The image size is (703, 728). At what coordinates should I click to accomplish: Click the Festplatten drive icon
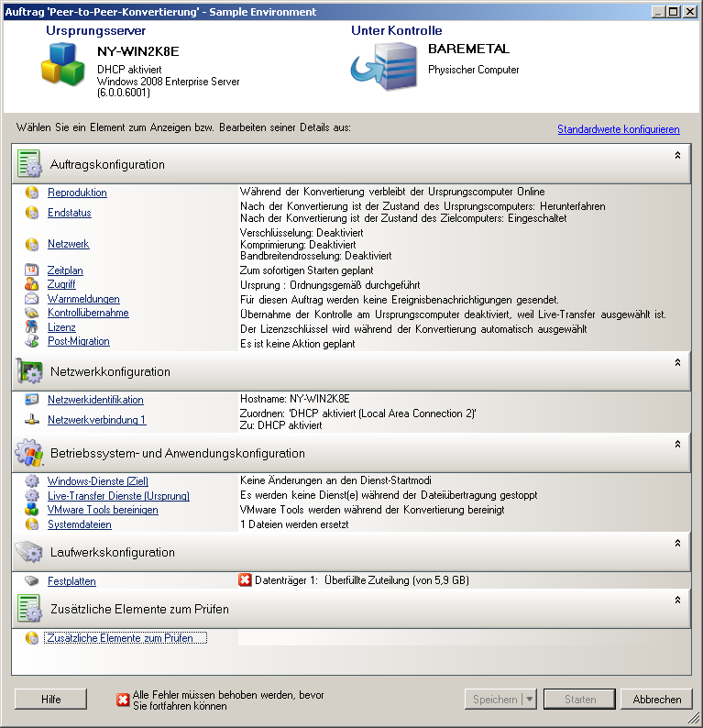[x=32, y=580]
